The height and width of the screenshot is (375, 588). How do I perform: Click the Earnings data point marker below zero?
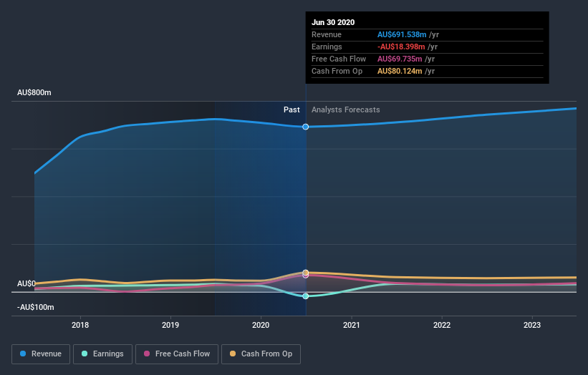[306, 296]
